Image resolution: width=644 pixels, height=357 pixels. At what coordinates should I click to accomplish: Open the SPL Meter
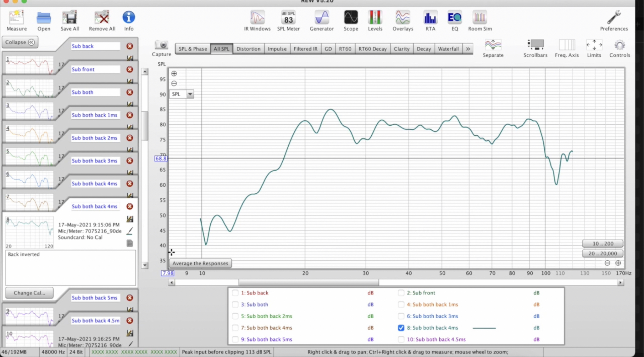pyautogui.click(x=288, y=20)
